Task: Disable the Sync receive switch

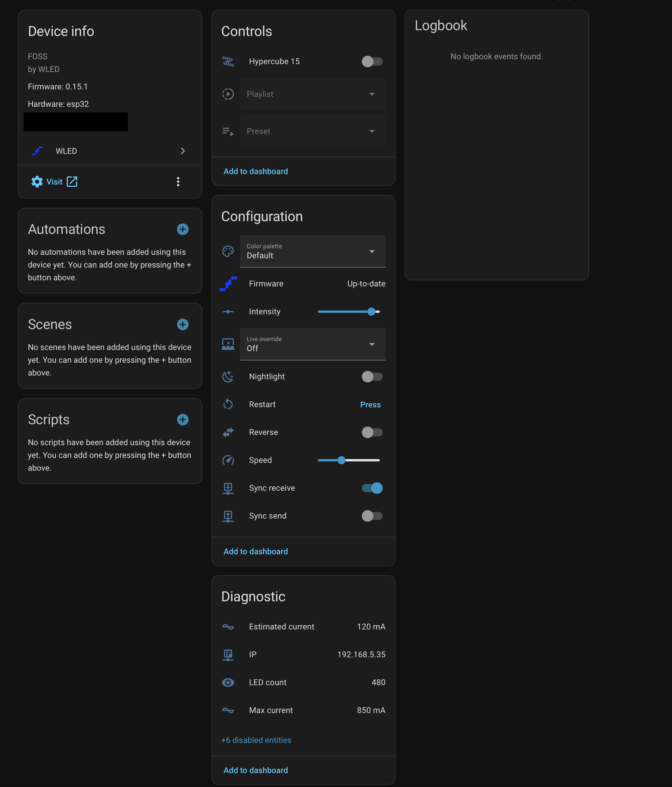Action: [x=372, y=488]
